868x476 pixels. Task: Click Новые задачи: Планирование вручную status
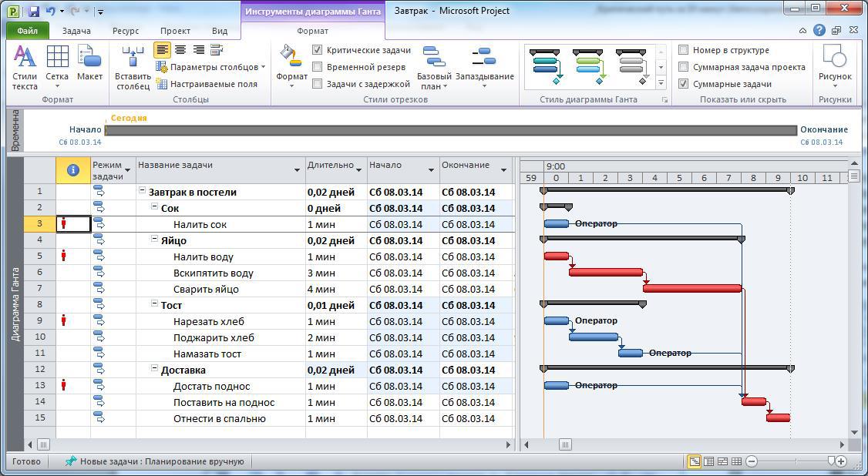tap(154, 461)
